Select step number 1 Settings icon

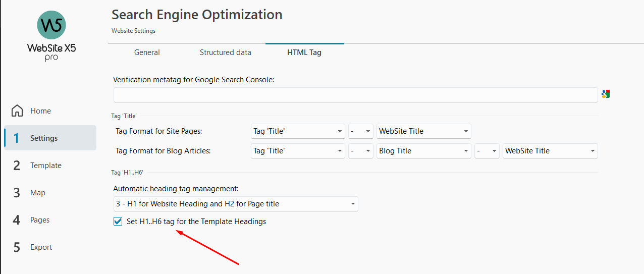coord(17,138)
